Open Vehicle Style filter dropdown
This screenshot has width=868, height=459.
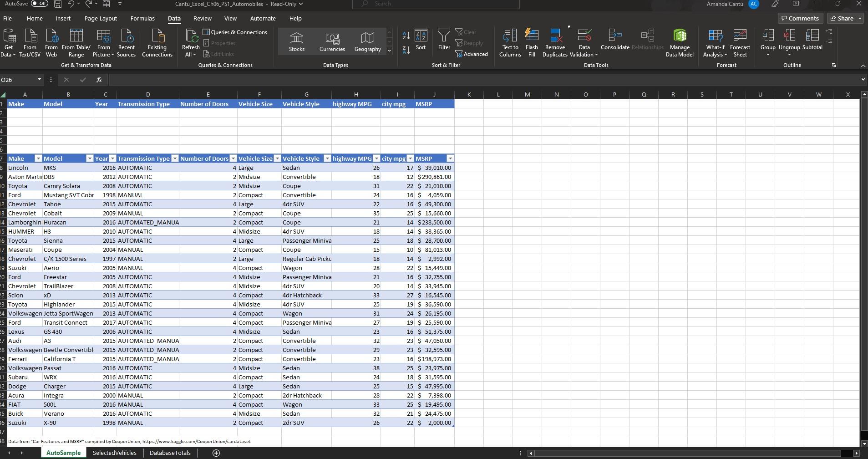(x=327, y=158)
